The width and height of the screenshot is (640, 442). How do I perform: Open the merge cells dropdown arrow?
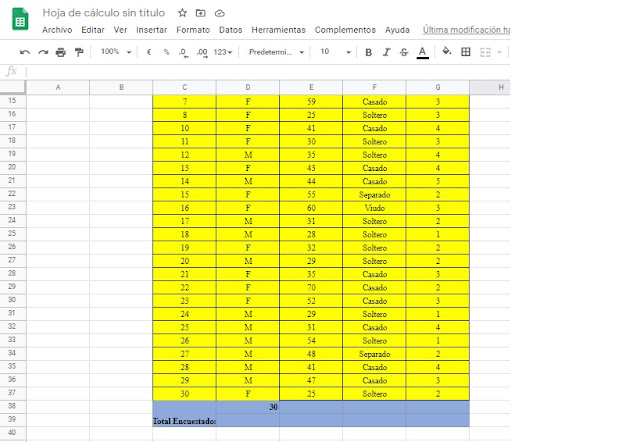click(x=499, y=52)
